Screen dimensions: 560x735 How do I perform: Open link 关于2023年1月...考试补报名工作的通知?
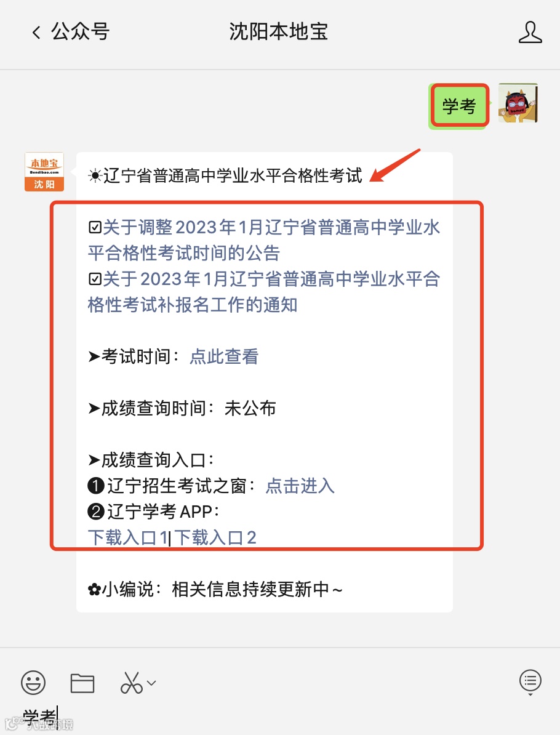tap(264, 292)
